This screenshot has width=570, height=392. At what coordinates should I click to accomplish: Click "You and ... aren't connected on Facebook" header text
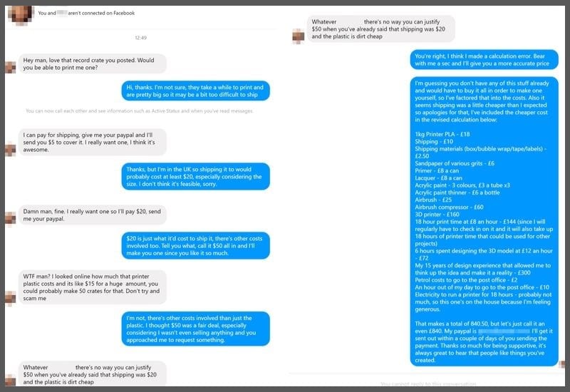click(86, 13)
